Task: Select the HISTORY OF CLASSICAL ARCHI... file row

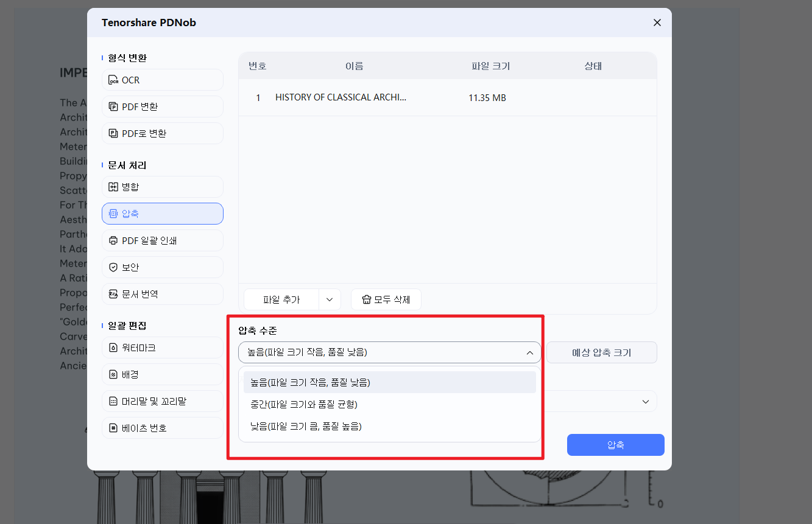Action: click(448, 97)
